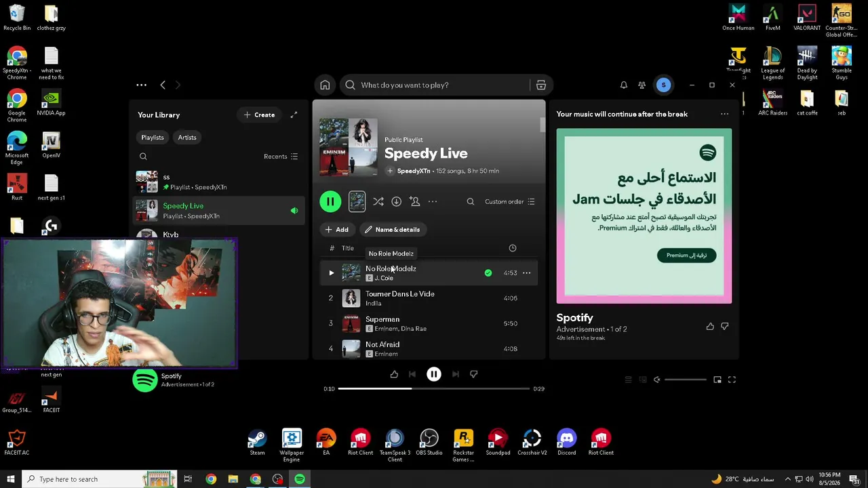Viewport: 868px width, 488px height.
Task: Open Friend Activity icon in Spotify top bar
Action: [x=642, y=85]
